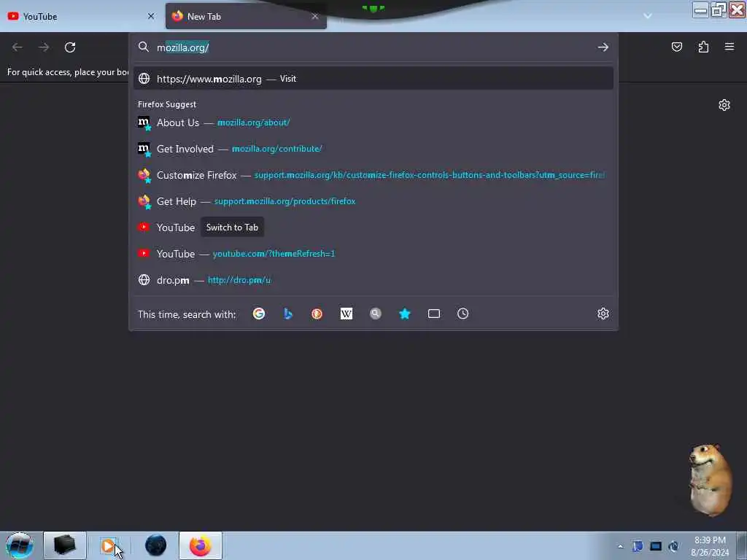The width and height of the screenshot is (747, 560).
Task: Open search settings gear in dropdown
Action: click(x=603, y=314)
